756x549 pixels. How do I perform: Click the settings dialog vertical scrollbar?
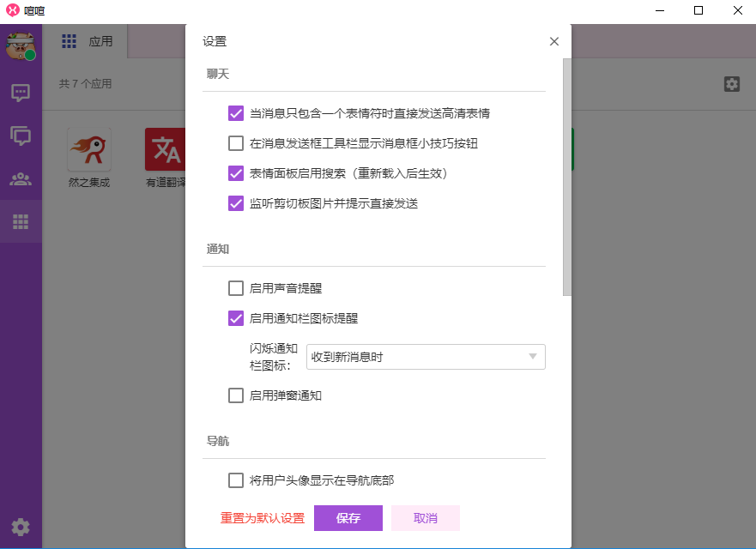[x=567, y=178]
